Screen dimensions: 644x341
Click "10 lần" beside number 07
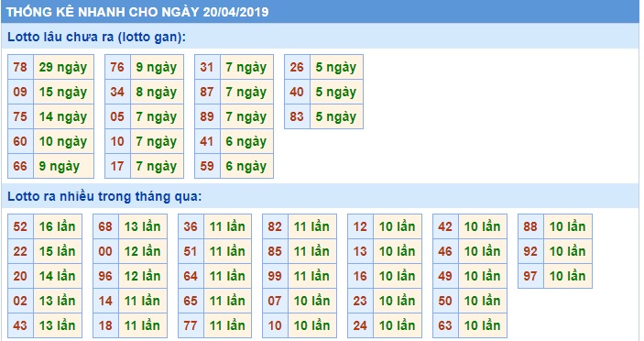312,301
